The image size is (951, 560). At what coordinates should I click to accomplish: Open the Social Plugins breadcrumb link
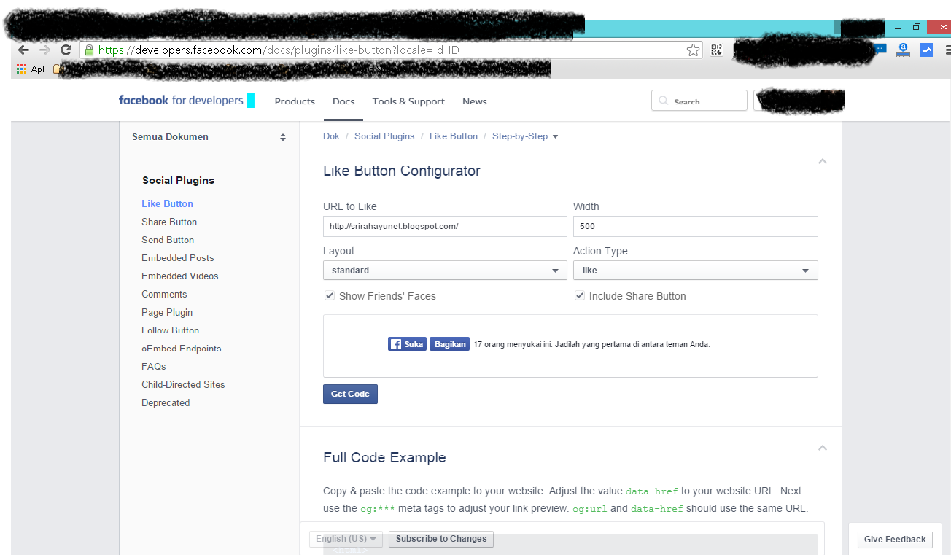384,136
